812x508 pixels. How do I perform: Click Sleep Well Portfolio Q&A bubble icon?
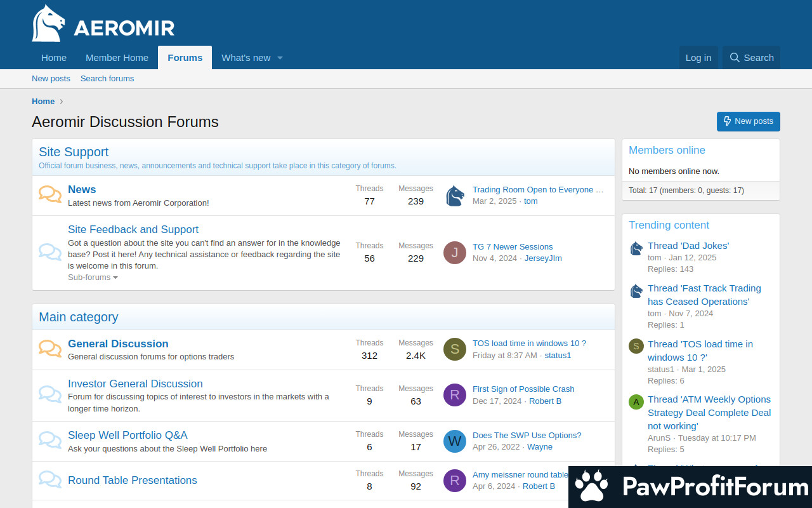coord(50,439)
